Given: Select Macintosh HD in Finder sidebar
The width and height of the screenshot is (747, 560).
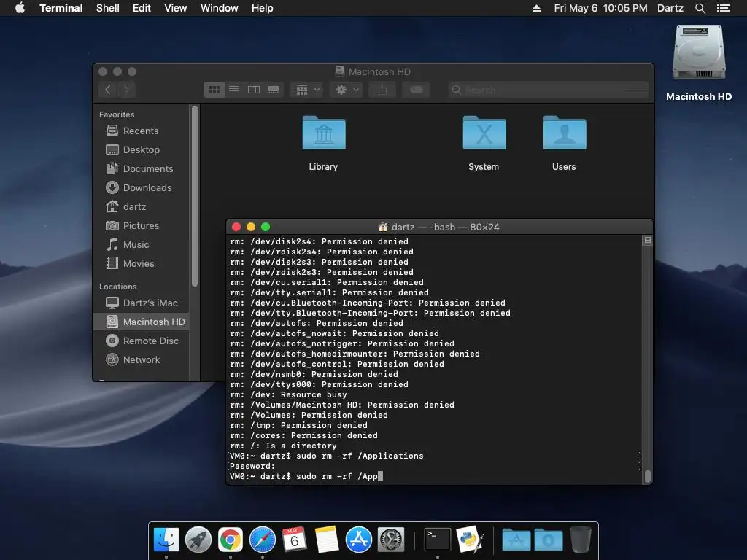Looking at the screenshot, I should pos(141,322).
